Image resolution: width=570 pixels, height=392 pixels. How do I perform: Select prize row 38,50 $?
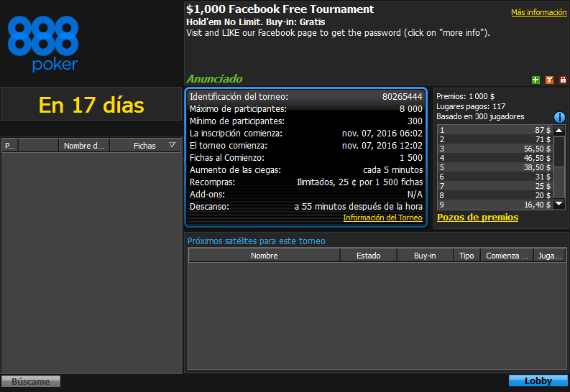coord(495,167)
